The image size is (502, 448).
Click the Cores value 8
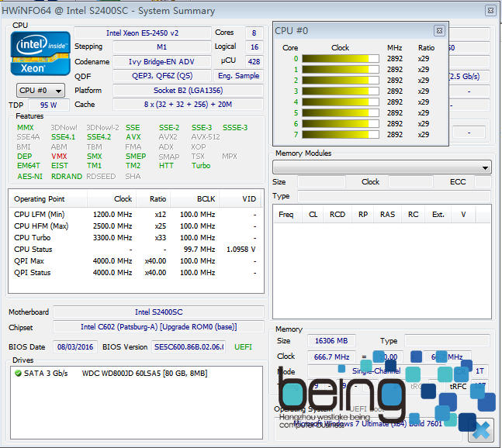tap(254, 33)
